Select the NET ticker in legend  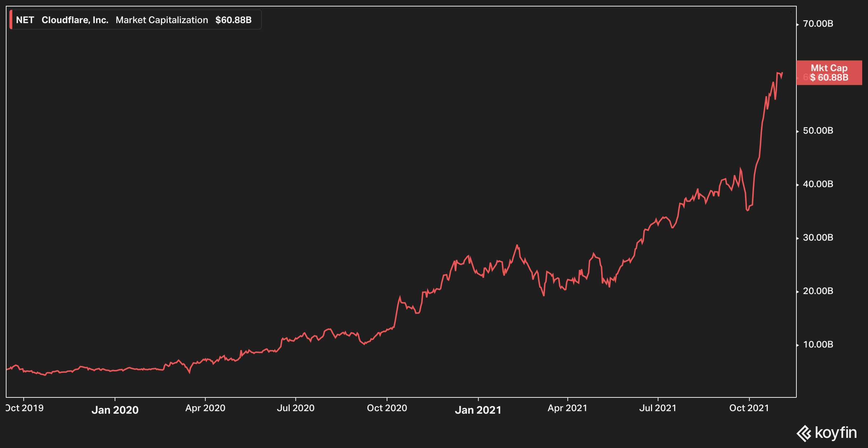[25, 20]
